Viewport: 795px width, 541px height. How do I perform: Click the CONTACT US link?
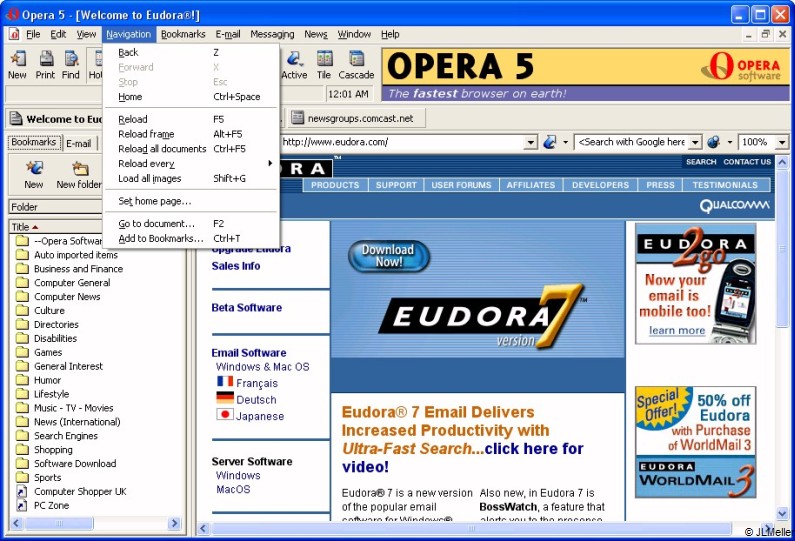747,162
